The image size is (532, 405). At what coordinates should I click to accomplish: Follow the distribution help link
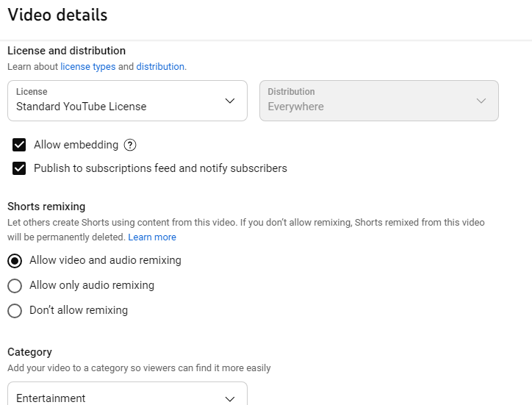pos(160,67)
